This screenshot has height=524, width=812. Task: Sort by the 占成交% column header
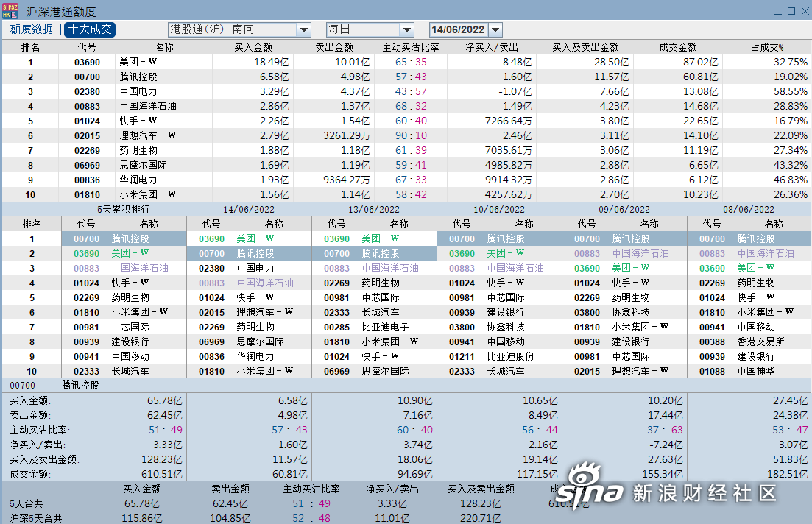click(767, 47)
